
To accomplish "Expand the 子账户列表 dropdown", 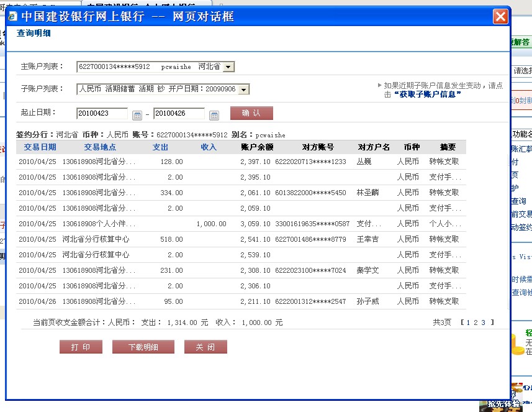I will 243,89.
